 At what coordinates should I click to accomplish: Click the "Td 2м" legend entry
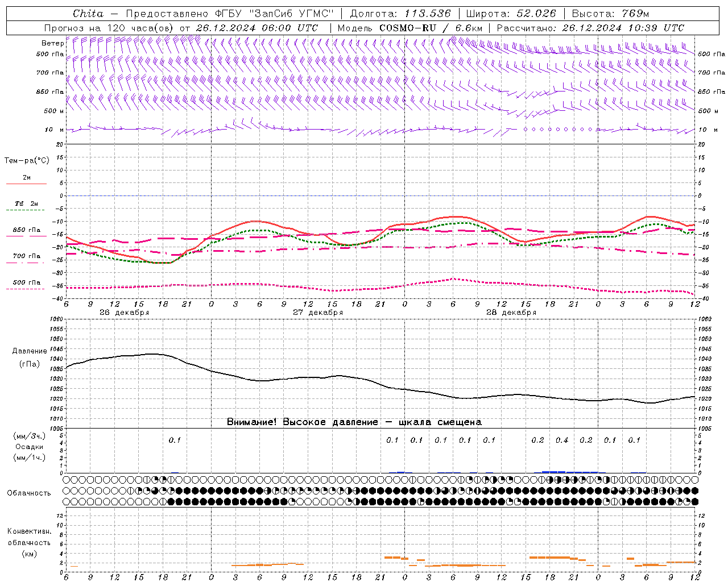(27, 203)
